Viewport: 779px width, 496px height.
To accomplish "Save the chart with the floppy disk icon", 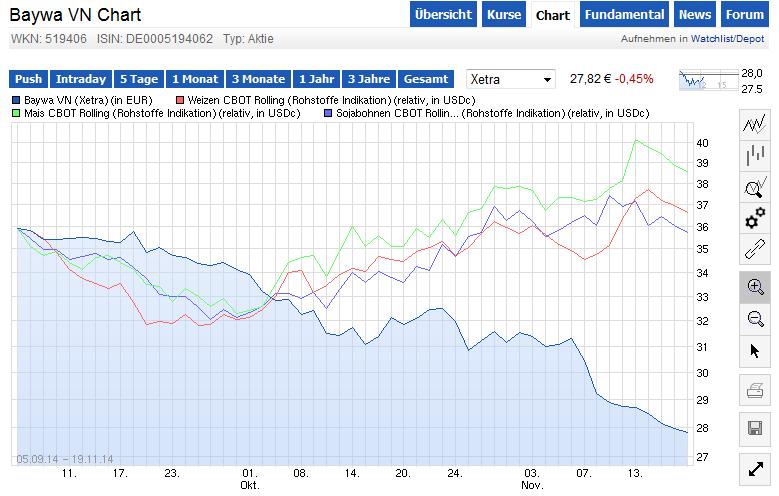I will pyautogui.click(x=755, y=428).
